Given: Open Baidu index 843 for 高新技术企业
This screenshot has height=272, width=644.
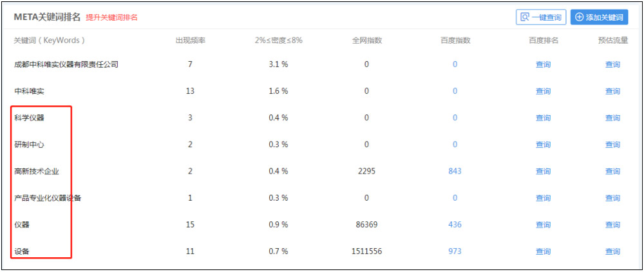Looking at the screenshot, I should [455, 171].
